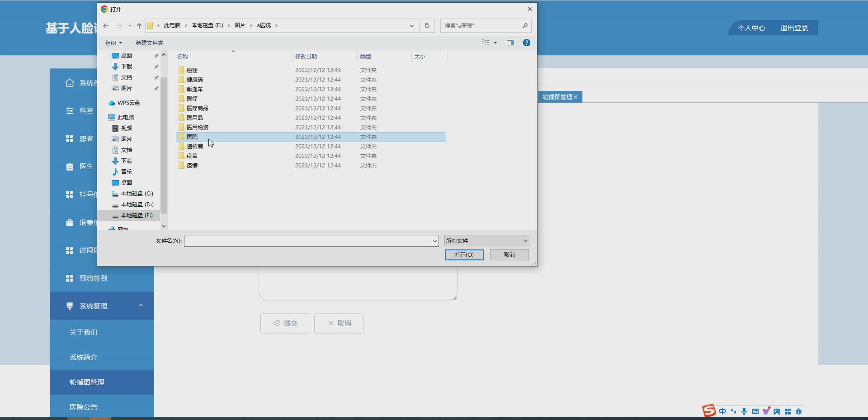Select the 疫苗 folder

pyautogui.click(x=192, y=156)
